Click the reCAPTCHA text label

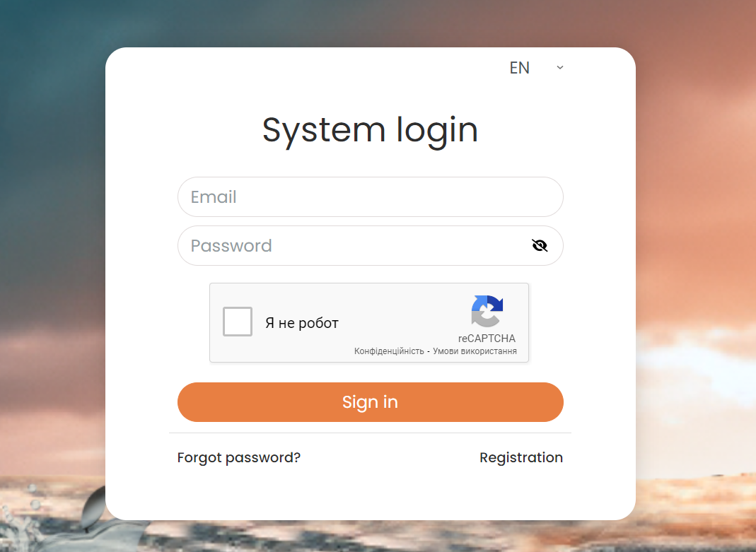click(487, 338)
